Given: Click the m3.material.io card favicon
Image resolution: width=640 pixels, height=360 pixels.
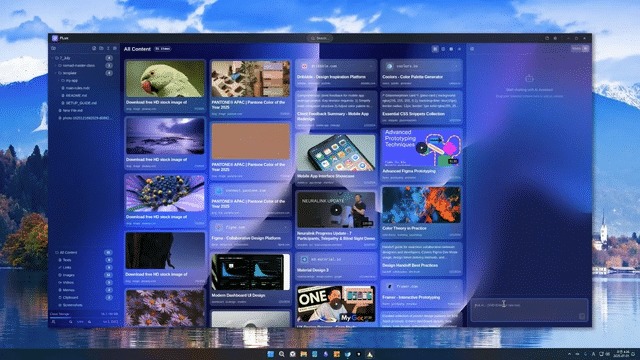Looking at the screenshot, I should (x=304, y=259).
